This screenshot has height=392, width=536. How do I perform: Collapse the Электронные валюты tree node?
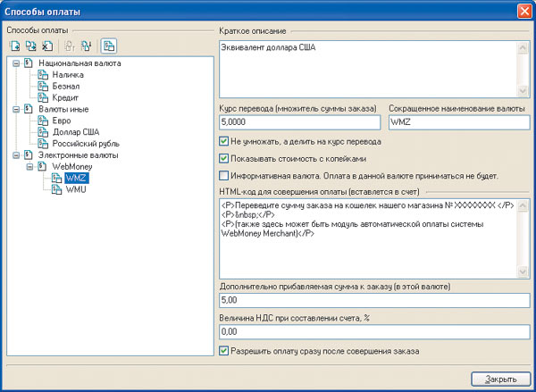coord(16,155)
